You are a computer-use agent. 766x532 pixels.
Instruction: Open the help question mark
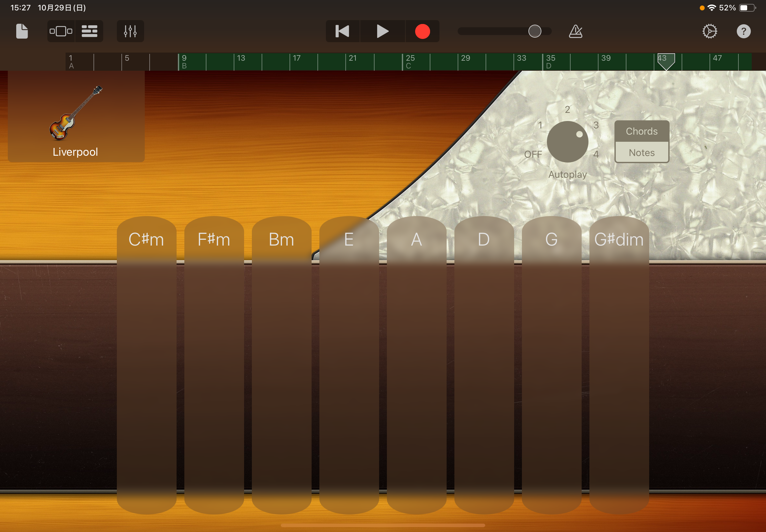pos(743,31)
